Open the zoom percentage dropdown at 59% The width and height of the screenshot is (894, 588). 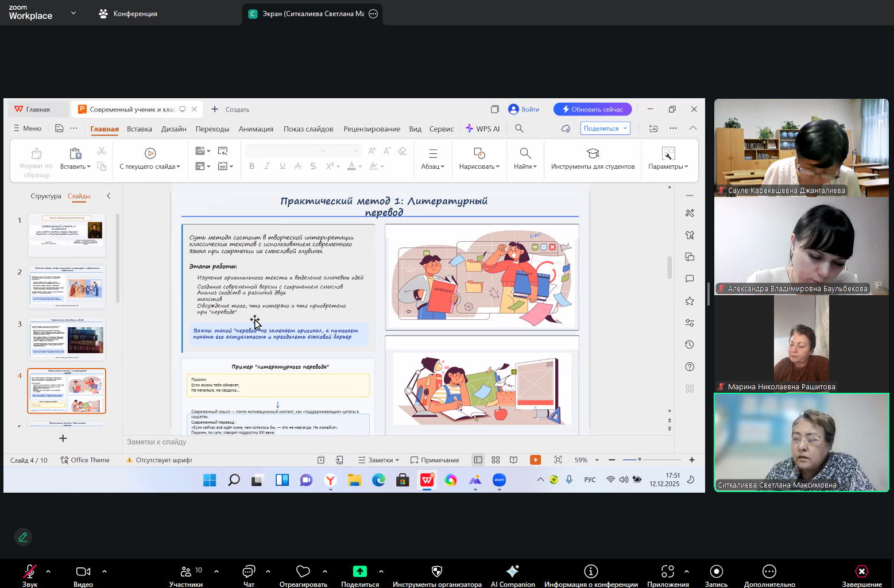pos(597,460)
